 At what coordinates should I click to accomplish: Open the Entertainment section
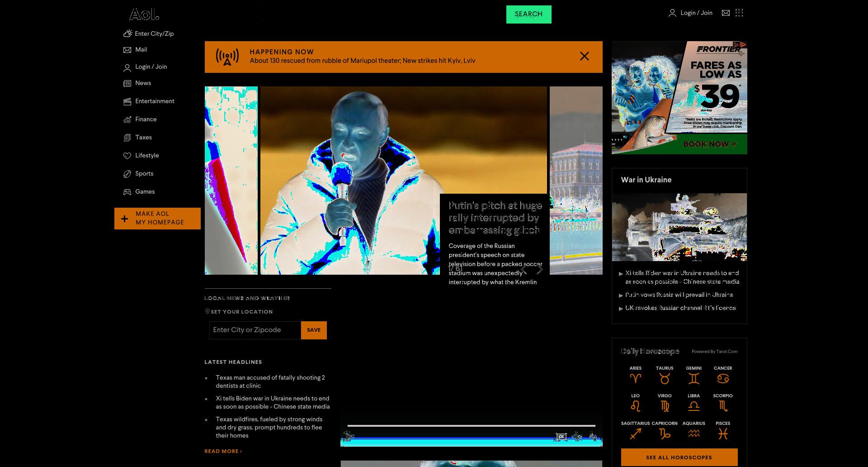tap(155, 101)
